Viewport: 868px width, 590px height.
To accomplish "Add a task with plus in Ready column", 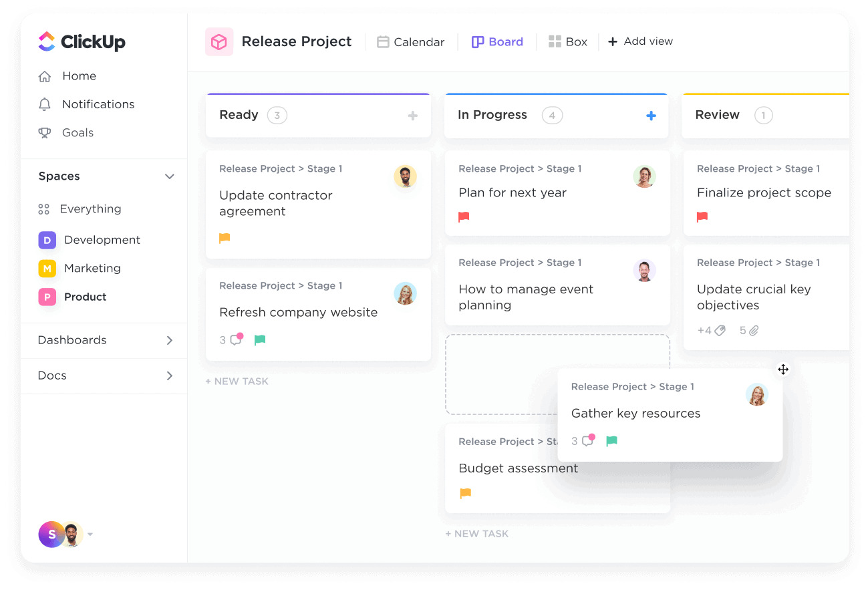I will click(x=413, y=116).
